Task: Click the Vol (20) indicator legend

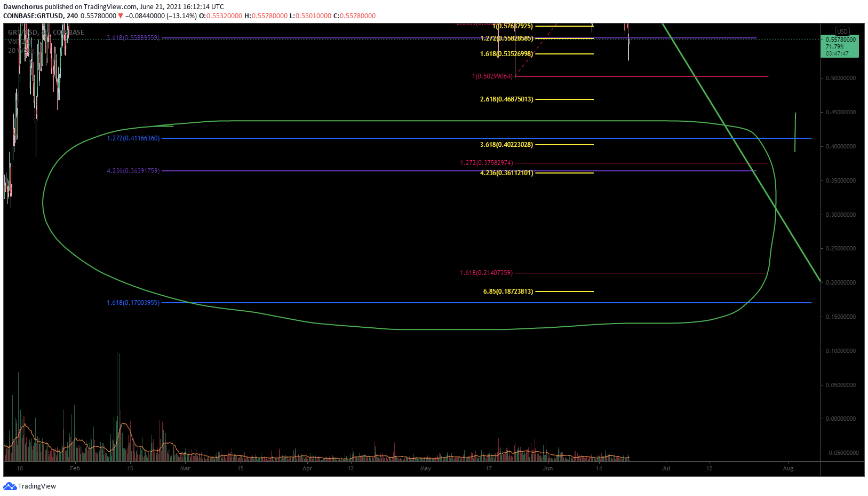Action: (x=19, y=41)
